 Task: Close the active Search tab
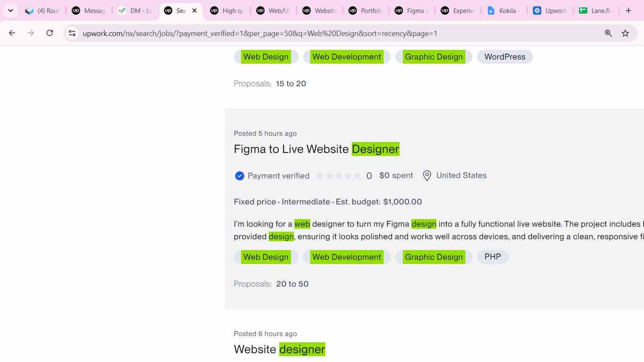coord(194,10)
